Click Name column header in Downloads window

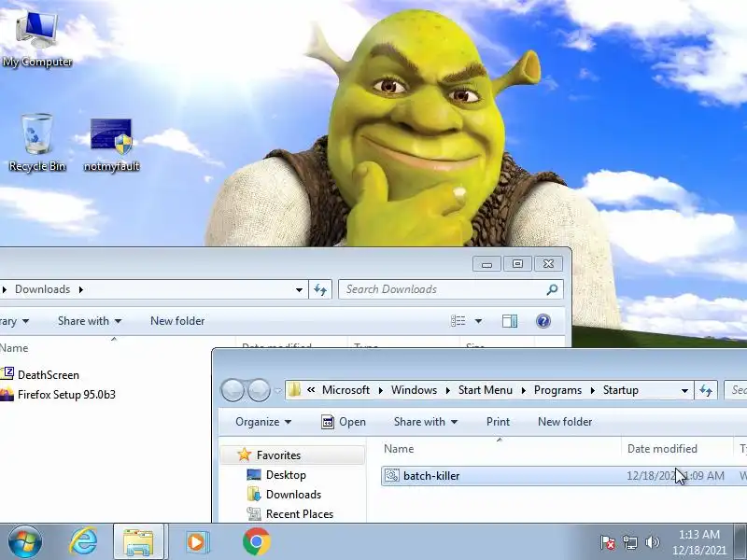tap(14, 348)
